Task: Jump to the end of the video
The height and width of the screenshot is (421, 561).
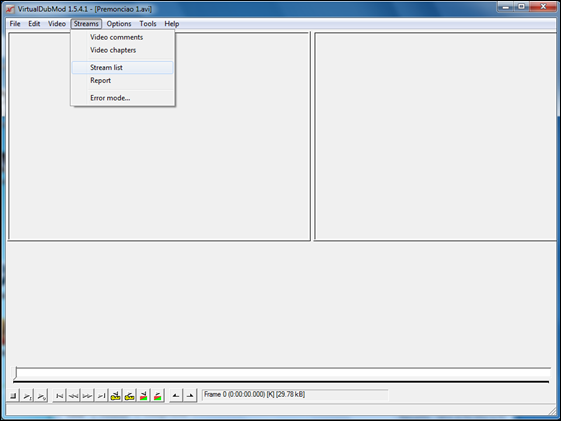Action: click(101, 396)
